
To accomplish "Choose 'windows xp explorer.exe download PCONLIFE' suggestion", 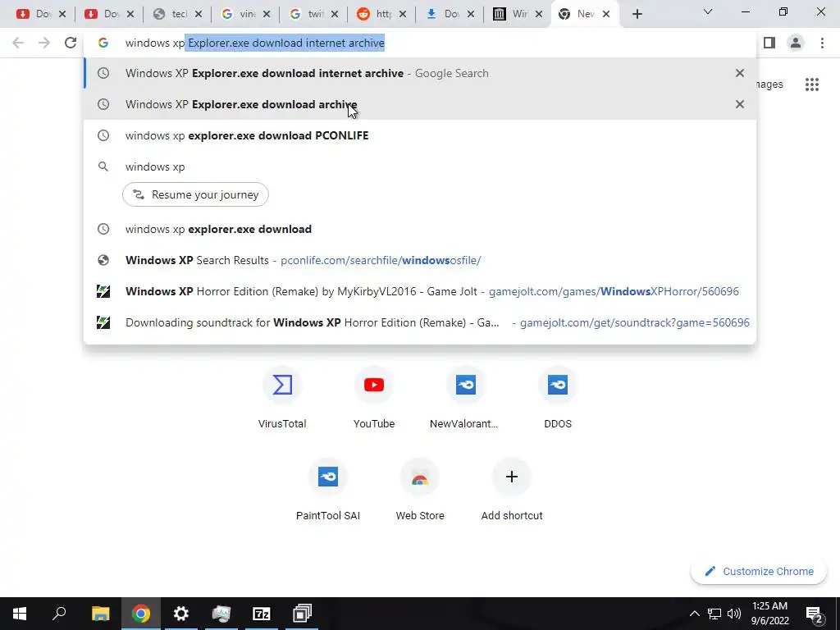I will [419, 135].
